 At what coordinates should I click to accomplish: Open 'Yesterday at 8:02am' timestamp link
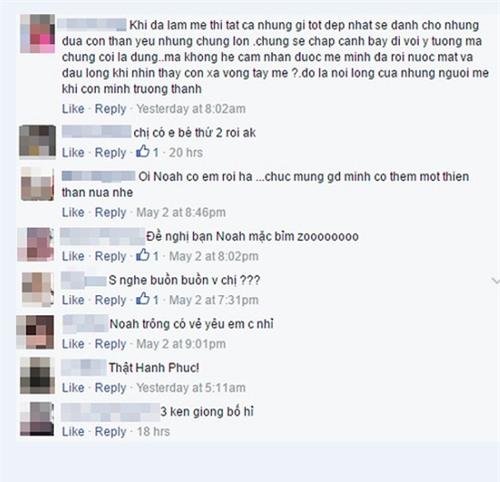[191, 109]
